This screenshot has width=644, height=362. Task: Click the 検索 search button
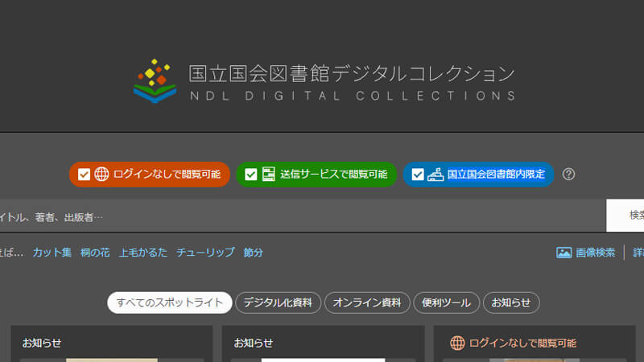point(625,216)
